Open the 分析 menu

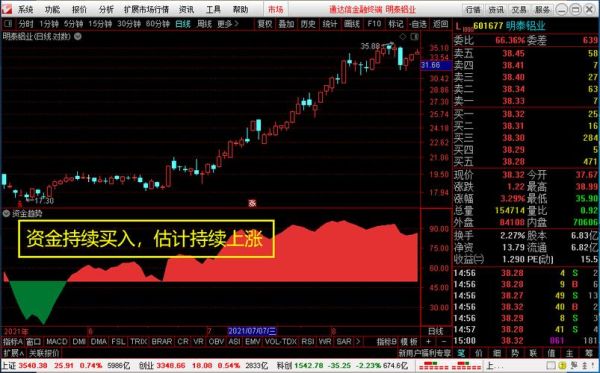106,10
